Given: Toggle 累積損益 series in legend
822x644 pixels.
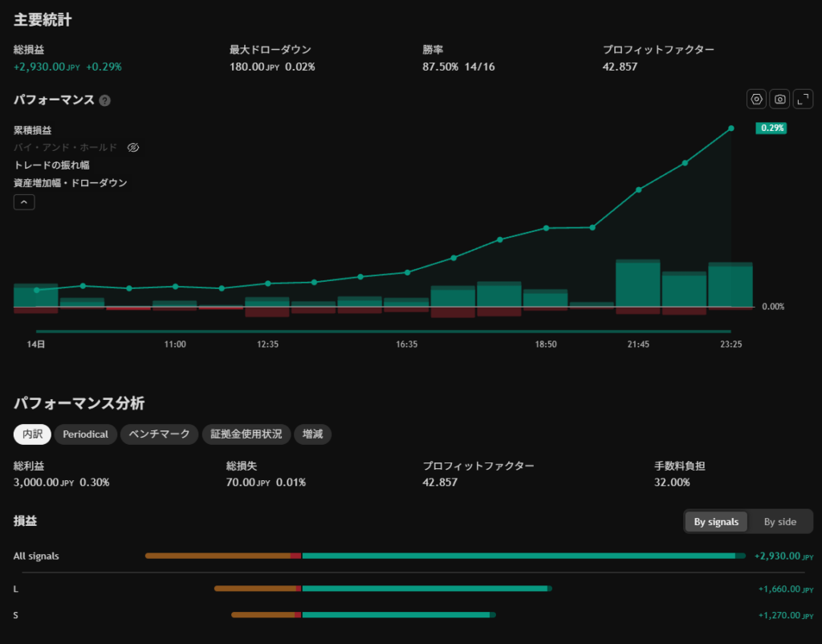Looking at the screenshot, I should pyautogui.click(x=32, y=130).
